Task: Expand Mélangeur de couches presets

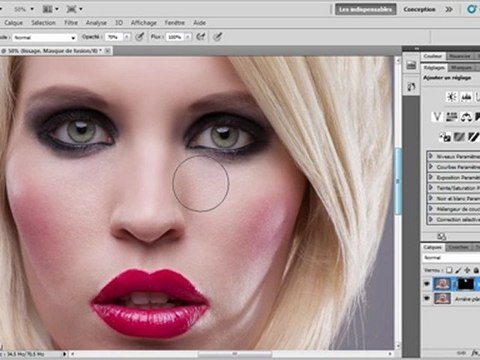Action: coord(430,209)
